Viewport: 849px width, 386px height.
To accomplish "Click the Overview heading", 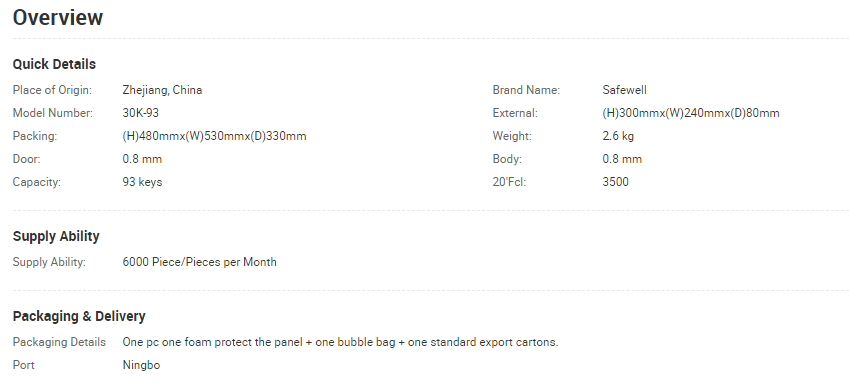I will tap(57, 17).
